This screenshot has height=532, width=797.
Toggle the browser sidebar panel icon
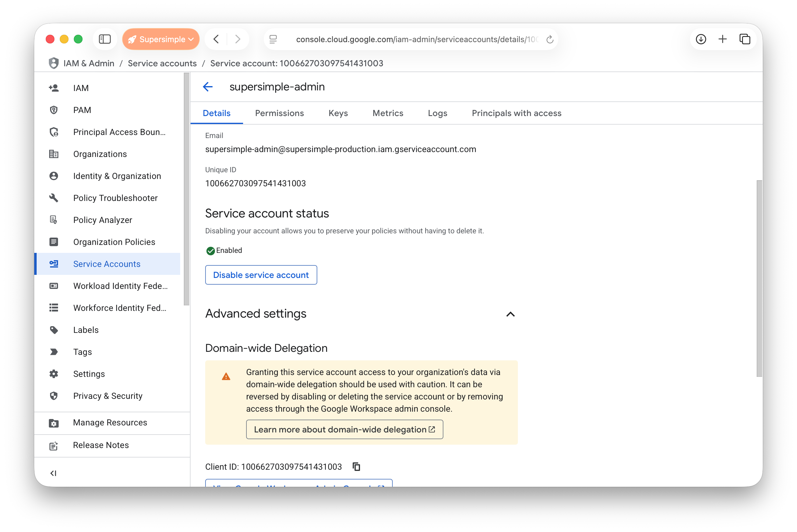point(104,39)
